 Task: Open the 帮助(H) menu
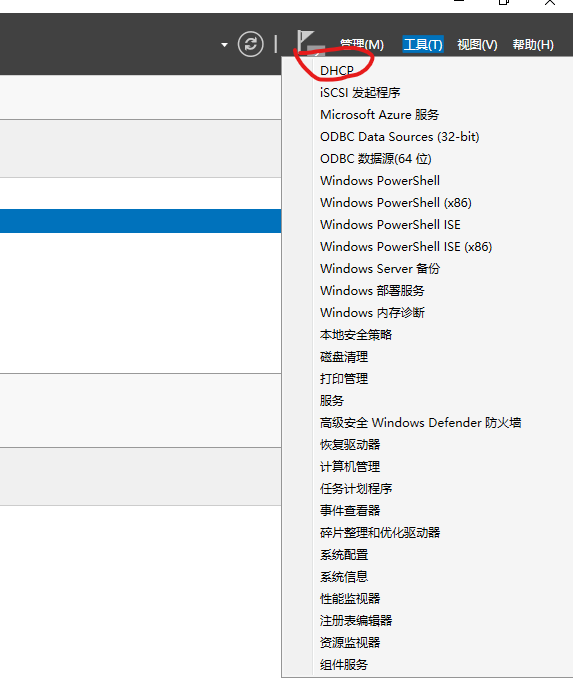pyautogui.click(x=533, y=45)
